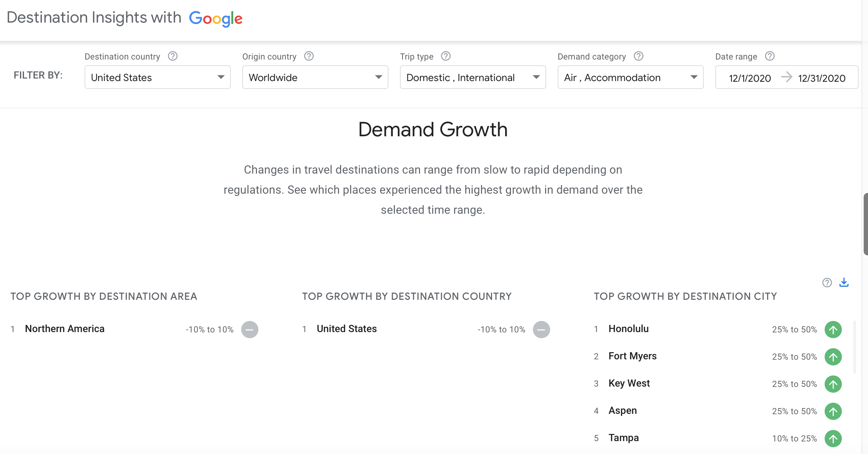Viewport: 868px width, 454px height.
Task: Click gray neutral icon beside Northern America
Action: click(x=250, y=330)
